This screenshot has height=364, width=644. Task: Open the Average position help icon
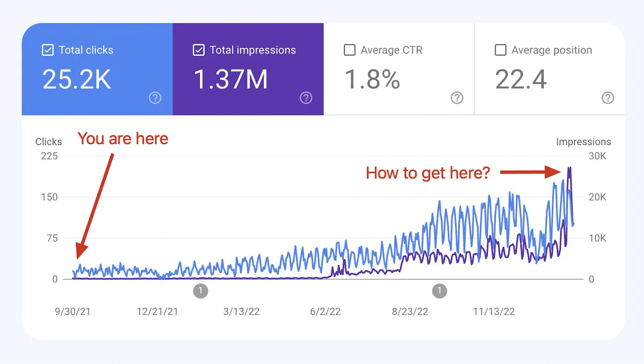(608, 98)
